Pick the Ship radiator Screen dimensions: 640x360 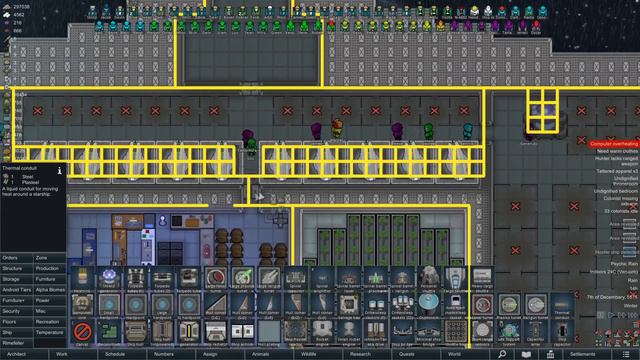pos(216,333)
